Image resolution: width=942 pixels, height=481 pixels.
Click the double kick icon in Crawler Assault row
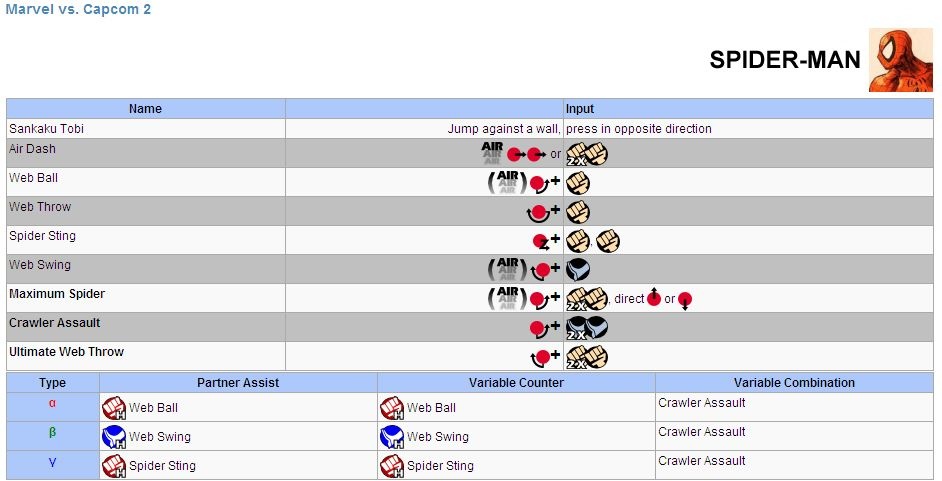point(587,328)
